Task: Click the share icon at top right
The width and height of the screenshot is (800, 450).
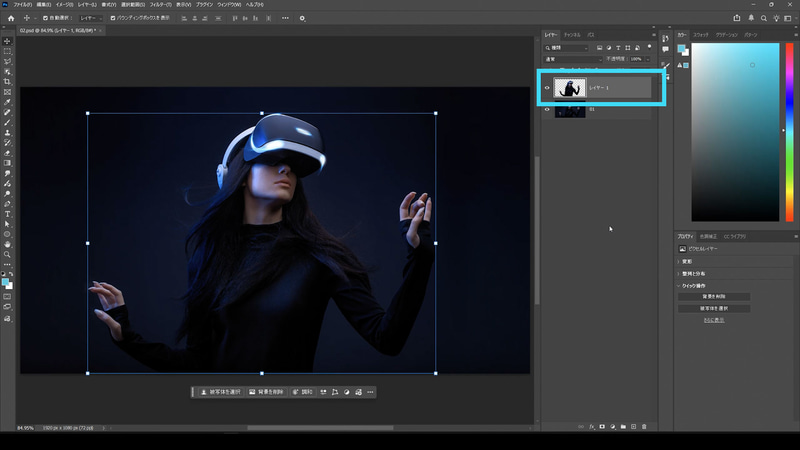Action: click(737, 18)
